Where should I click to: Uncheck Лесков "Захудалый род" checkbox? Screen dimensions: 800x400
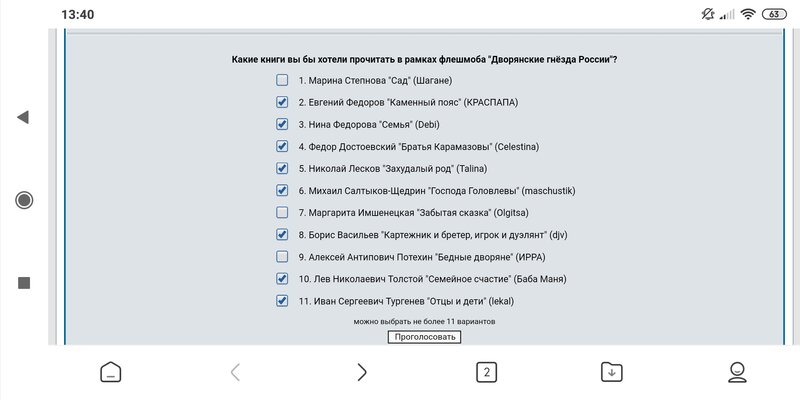point(282,168)
